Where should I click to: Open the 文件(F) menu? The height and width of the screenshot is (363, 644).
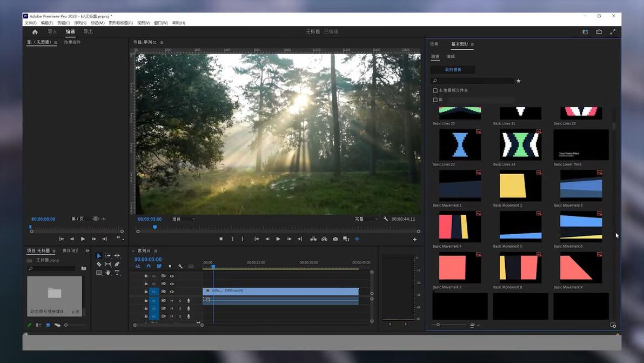pyautogui.click(x=31, y=23)
